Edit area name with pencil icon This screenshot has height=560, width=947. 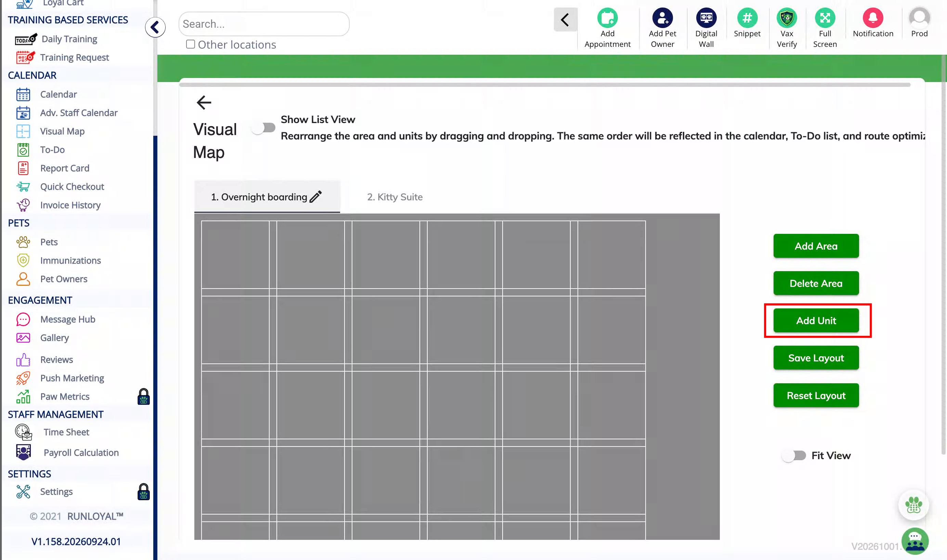(316, 197)
